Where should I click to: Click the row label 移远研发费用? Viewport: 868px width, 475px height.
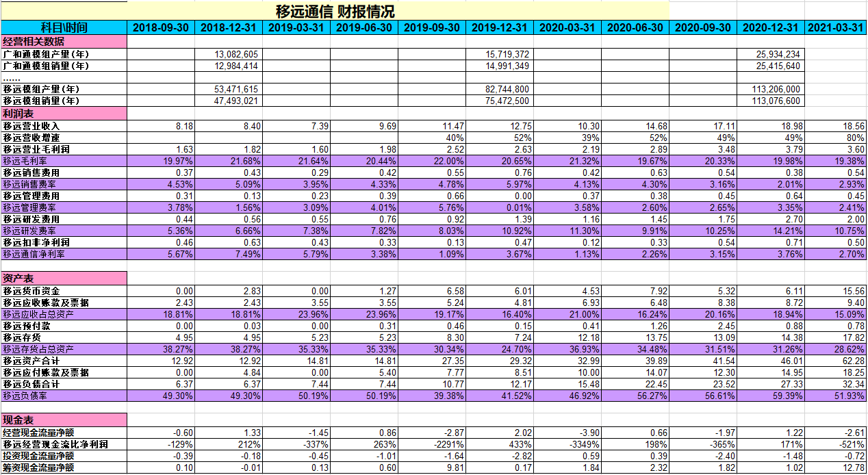64,219
